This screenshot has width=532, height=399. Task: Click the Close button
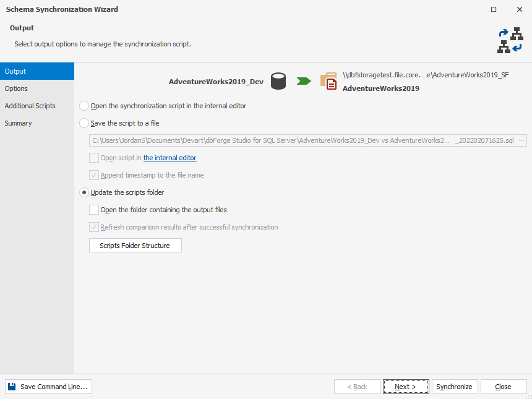(504, 387)
